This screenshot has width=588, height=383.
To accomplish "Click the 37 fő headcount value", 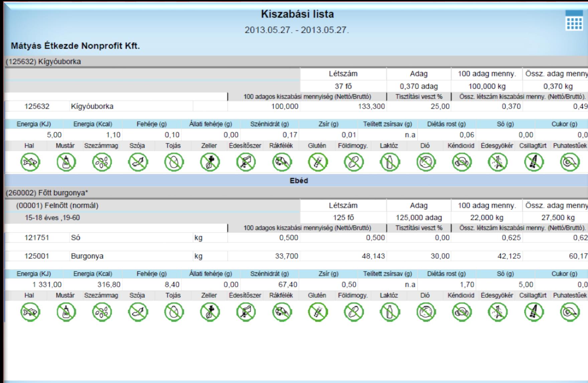I will click(x=343, y=86).
